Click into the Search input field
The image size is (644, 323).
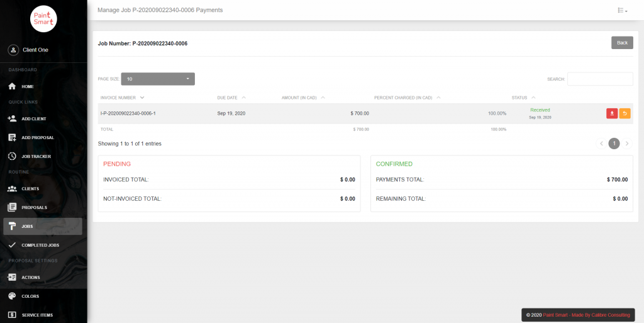(600, 79)
